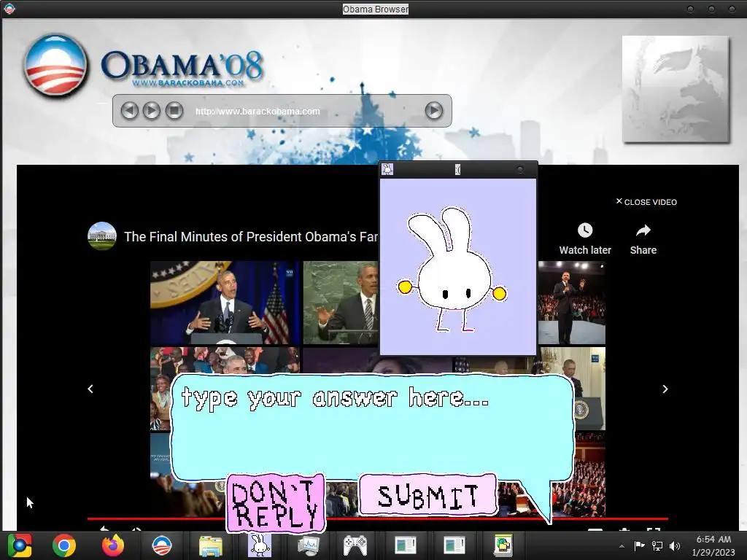The height and width of the screenshot is (560, 747).
Task: Open the Obama speaking at podium thumbnail
Action: (225, 303)
